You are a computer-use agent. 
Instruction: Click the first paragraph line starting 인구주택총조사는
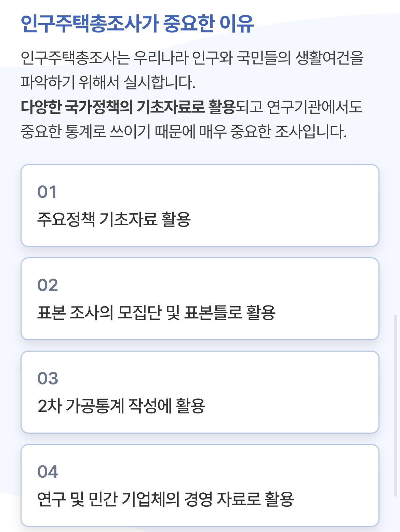[191, 58]
